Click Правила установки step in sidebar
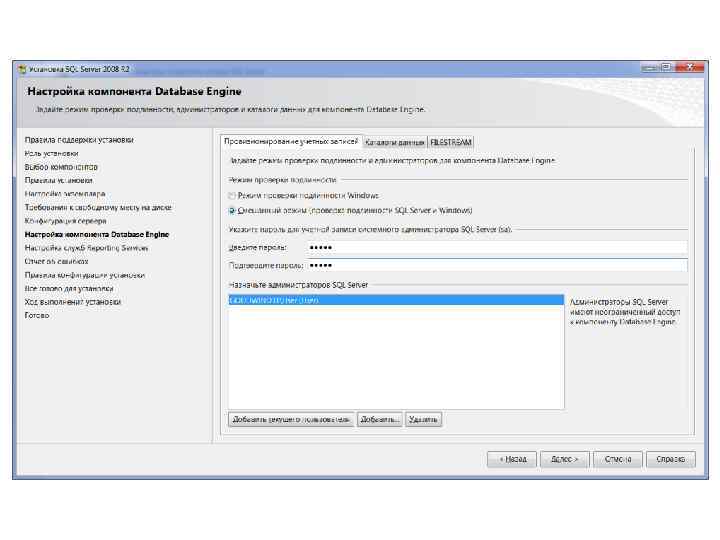 click(59, 180)
